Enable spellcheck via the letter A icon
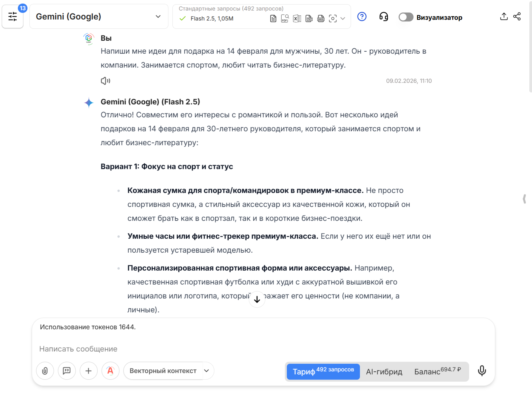Viewport: 532px width, 398px height. [110, 371]
